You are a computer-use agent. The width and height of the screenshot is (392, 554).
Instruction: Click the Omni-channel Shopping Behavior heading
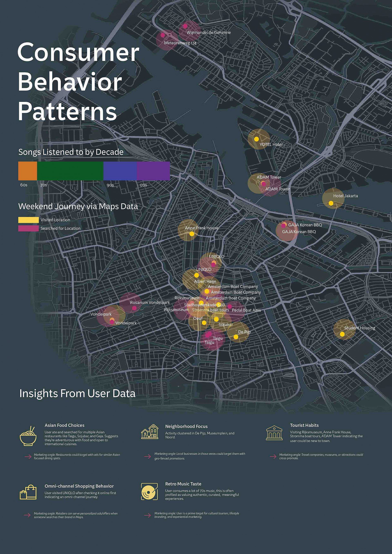coord(79,486)
